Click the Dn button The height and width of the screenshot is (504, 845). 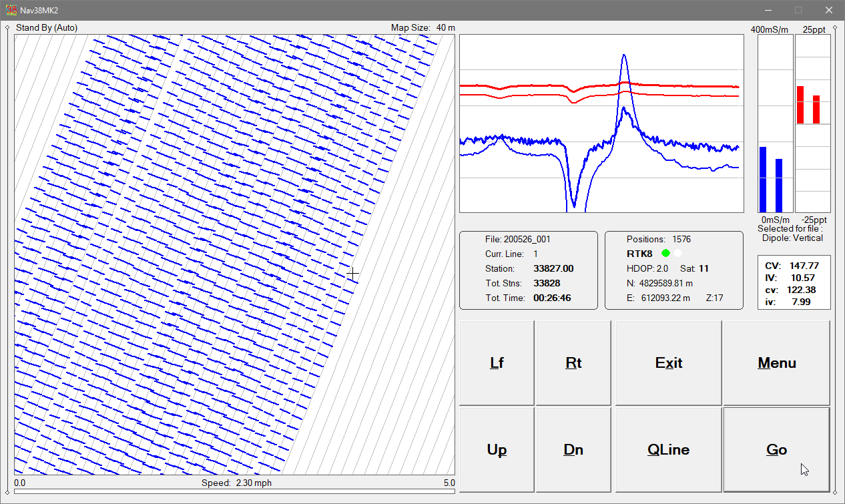click(x=573, y=449)
